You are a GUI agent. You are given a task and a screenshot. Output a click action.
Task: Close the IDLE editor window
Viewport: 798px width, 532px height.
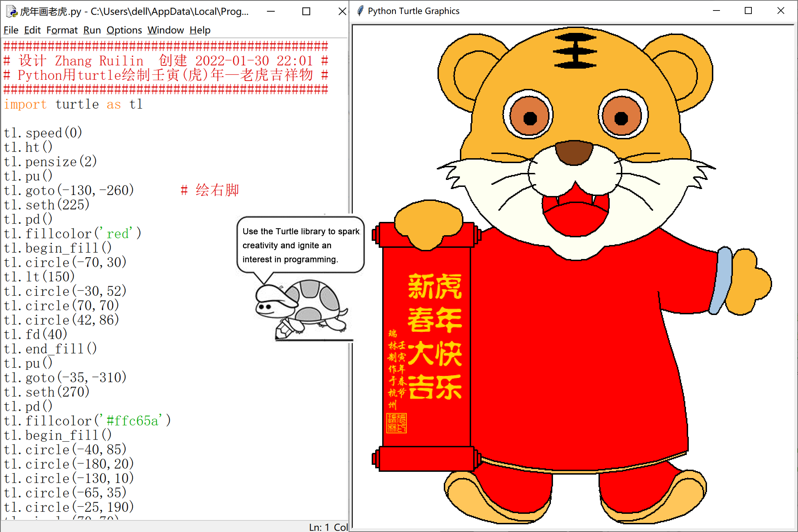coord(342,12)
